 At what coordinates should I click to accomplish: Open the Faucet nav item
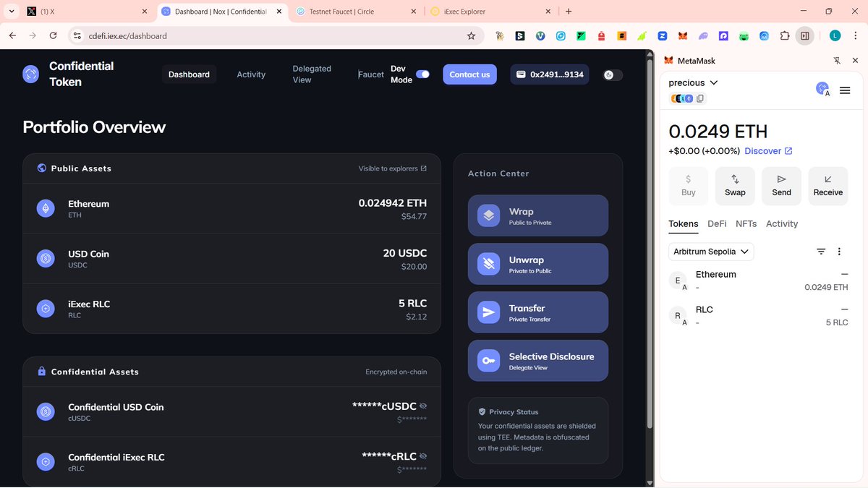tap(371, 74)
